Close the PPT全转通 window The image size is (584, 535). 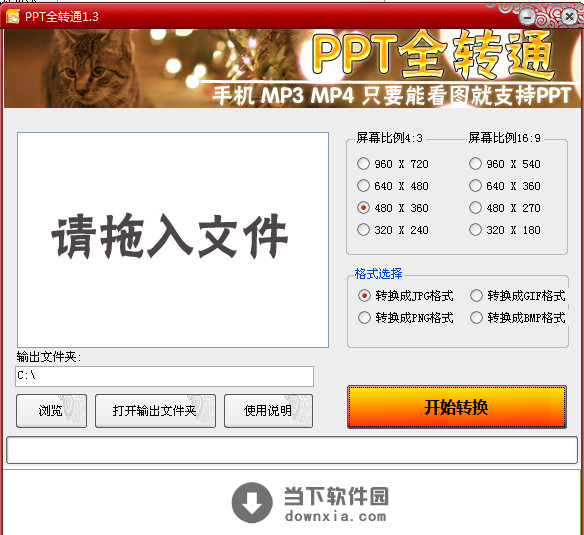coord(569,17)
